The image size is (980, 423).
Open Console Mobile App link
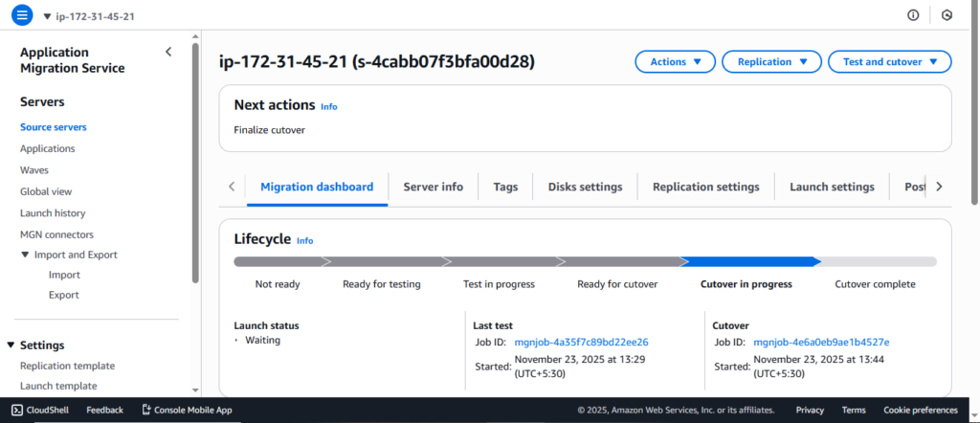tap(187, 410)
